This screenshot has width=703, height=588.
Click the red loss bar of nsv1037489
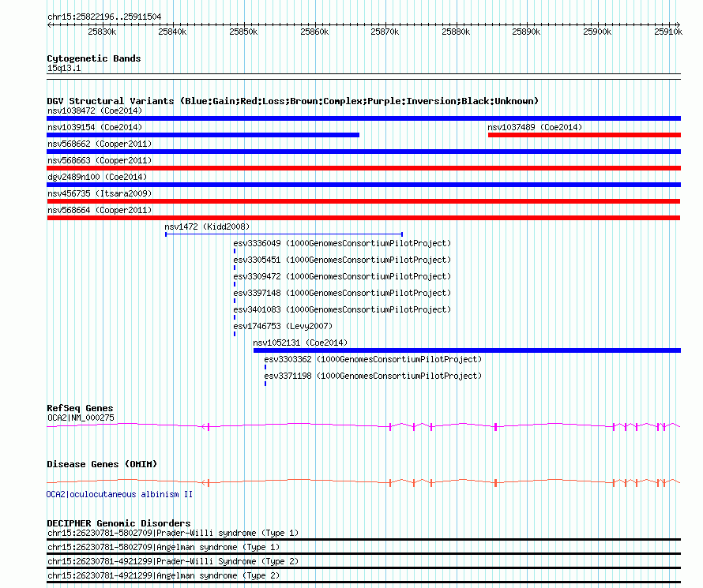585,135
